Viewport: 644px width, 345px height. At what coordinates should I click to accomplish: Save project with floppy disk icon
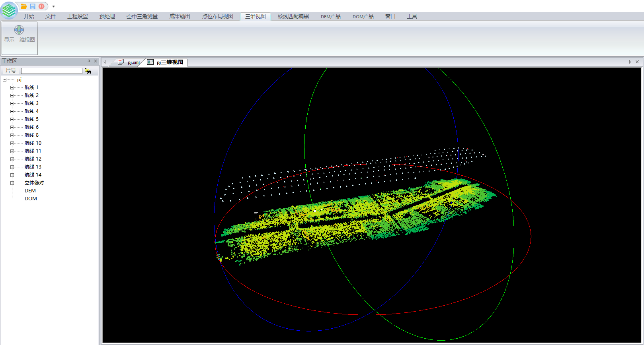[x=33, y=6]
